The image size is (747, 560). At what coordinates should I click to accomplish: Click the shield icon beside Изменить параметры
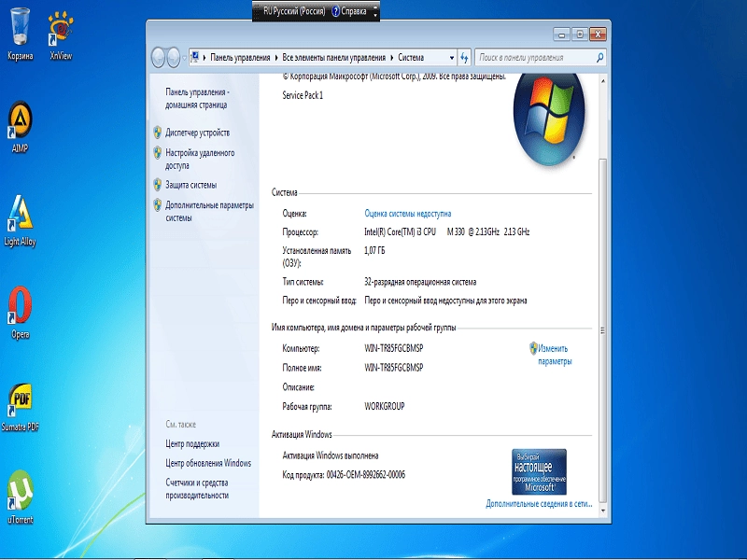pos(533,348)
